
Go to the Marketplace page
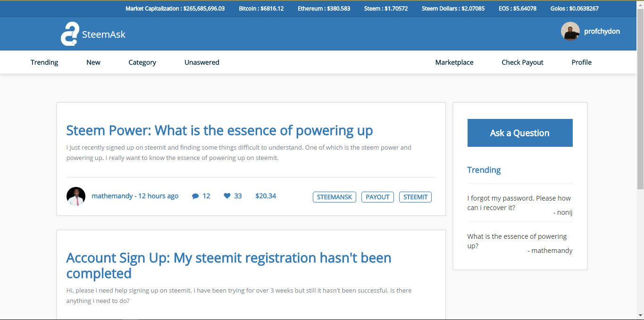pyautogui.click(x=454, y=62)
